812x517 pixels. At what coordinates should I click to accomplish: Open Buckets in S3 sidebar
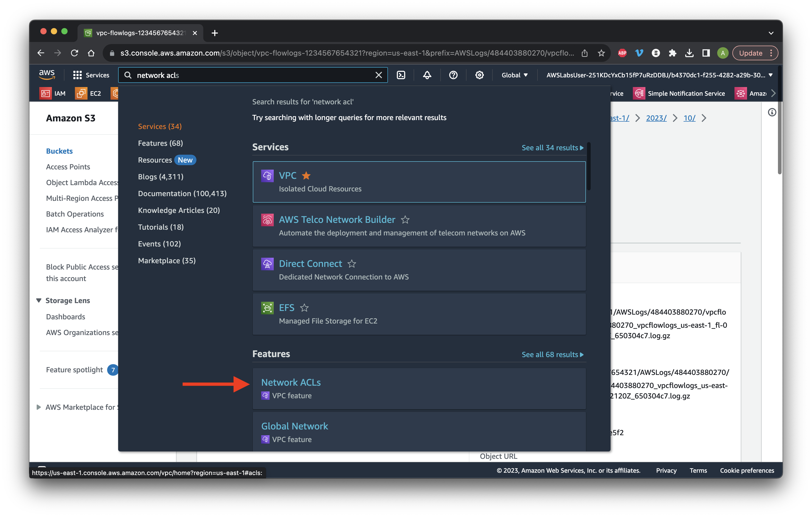point(59,151)
